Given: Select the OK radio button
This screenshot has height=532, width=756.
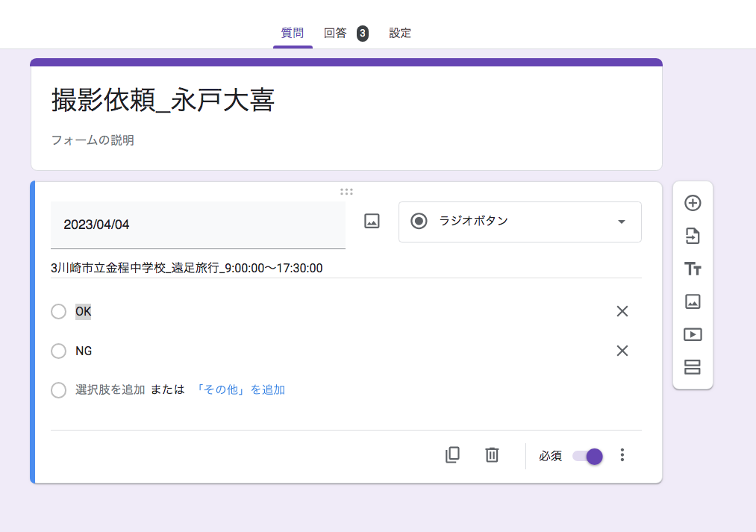Looking at the screenshot, I should pos(59,311).
